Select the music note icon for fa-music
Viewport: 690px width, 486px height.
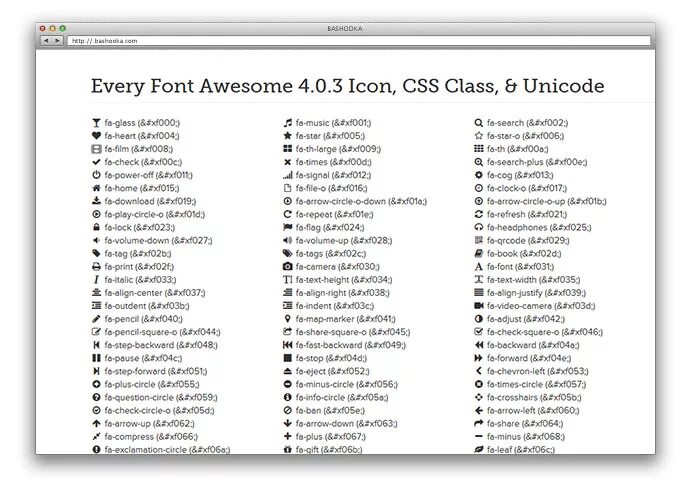pyautogui.click(x=287, y=123)
